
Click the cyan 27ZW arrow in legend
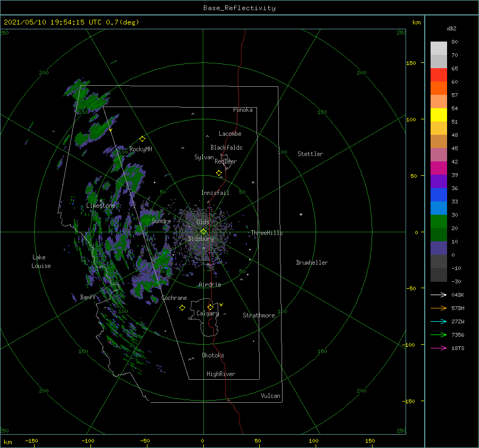[x=439, y=321]
